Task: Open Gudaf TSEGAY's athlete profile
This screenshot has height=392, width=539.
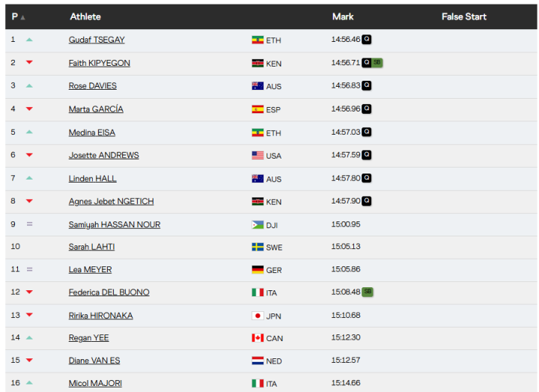Action: click(x=97, y=40)
